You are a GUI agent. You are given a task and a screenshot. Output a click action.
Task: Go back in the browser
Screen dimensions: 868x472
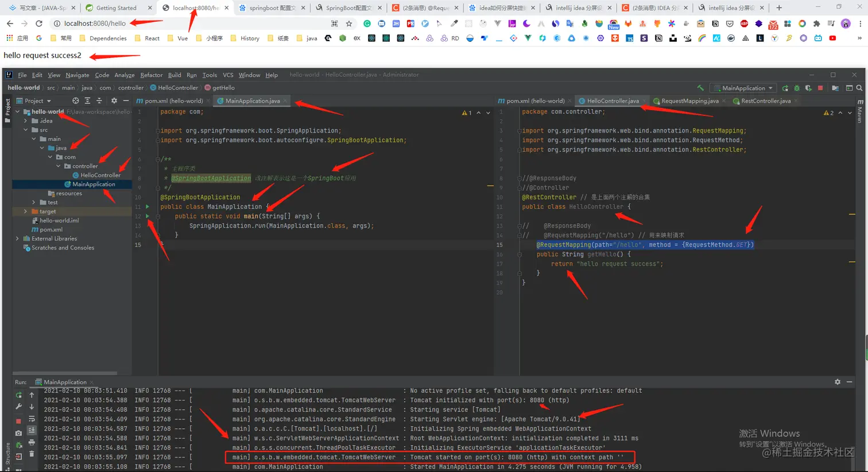[x=10, y=24]
